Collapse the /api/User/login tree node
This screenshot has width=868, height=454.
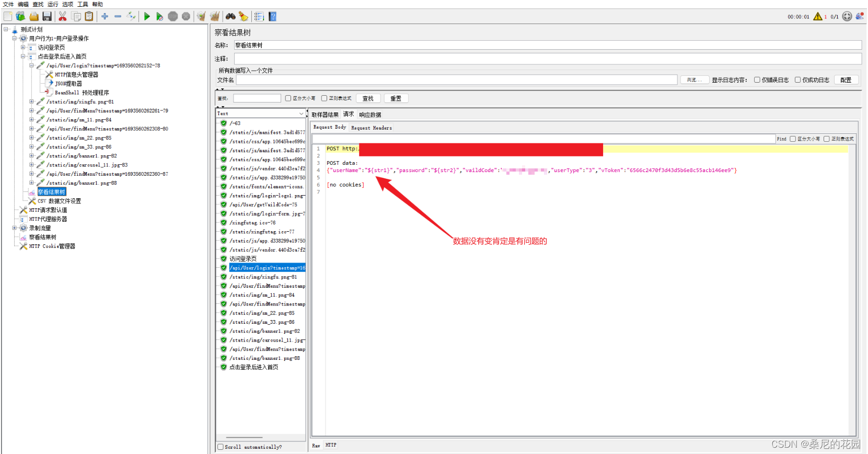(31, 65)
